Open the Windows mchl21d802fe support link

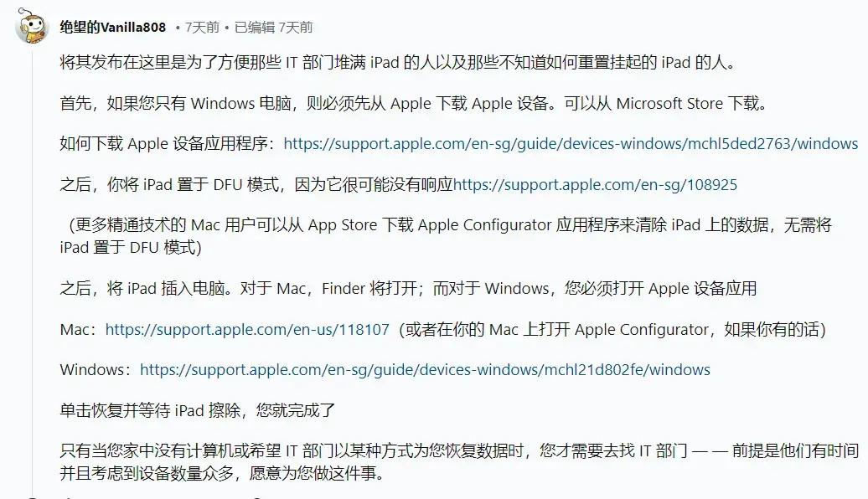tap(425, 369)
